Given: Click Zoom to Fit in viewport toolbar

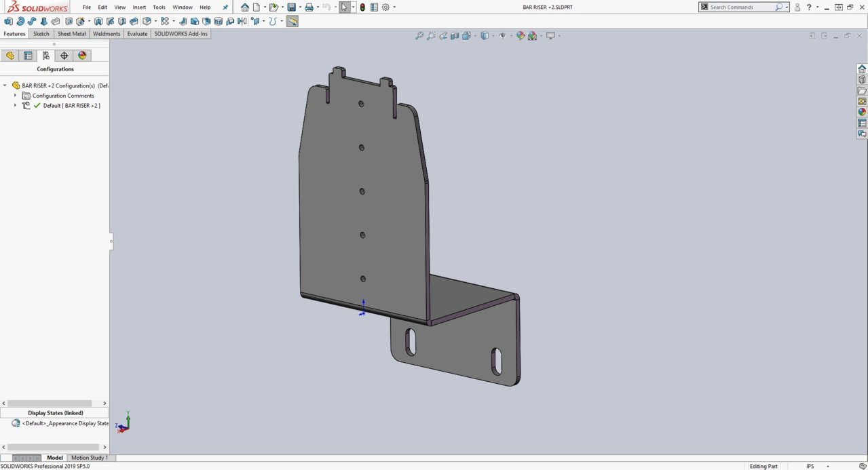Looking at the screenshot, I should point(419,36).
